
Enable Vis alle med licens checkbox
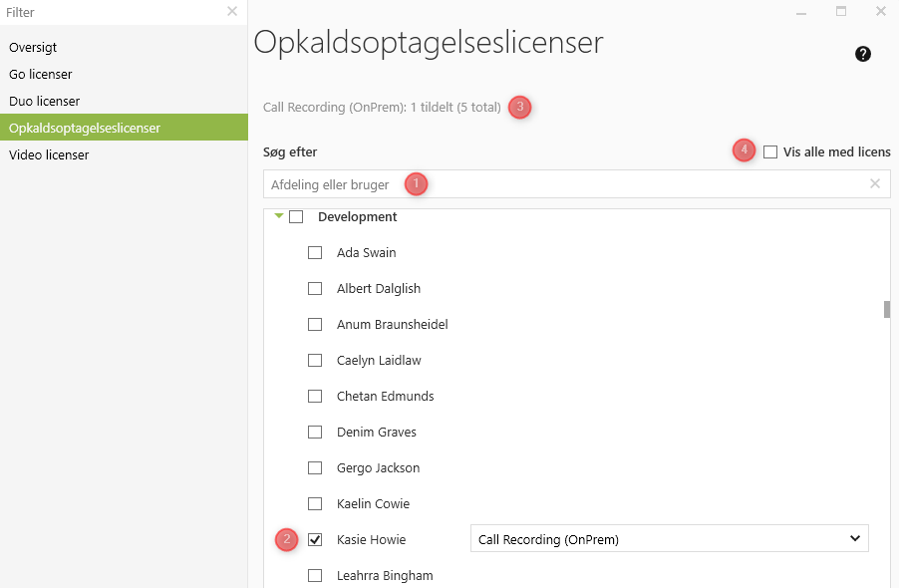770,151
